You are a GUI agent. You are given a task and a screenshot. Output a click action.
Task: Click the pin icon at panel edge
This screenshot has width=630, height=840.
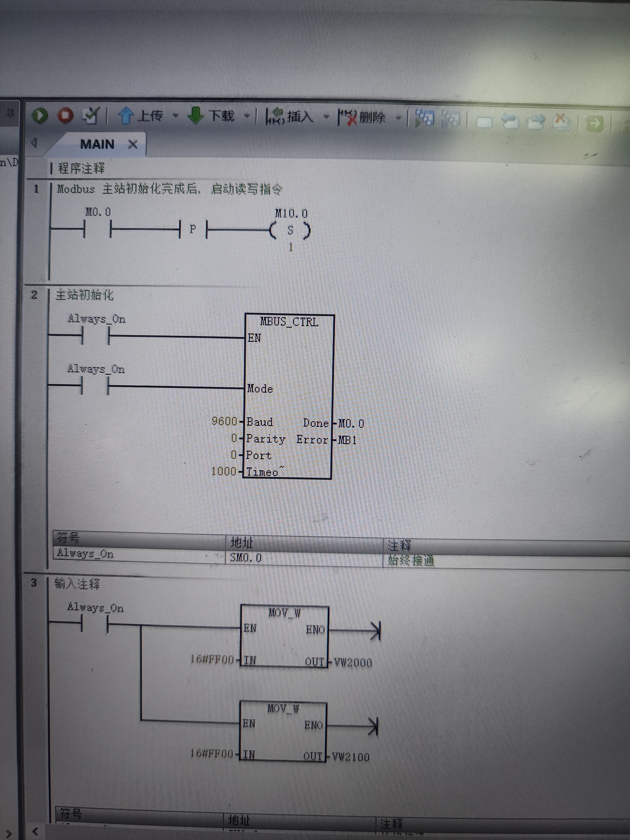click(10, 113)
